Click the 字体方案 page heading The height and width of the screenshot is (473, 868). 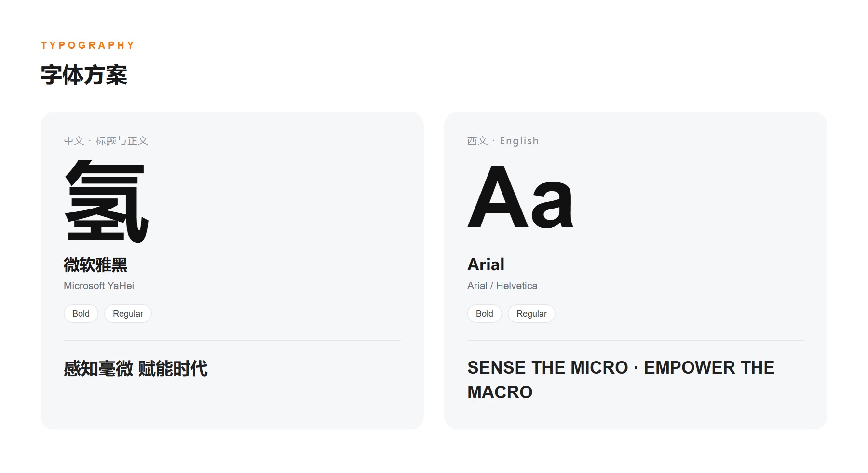84,75
